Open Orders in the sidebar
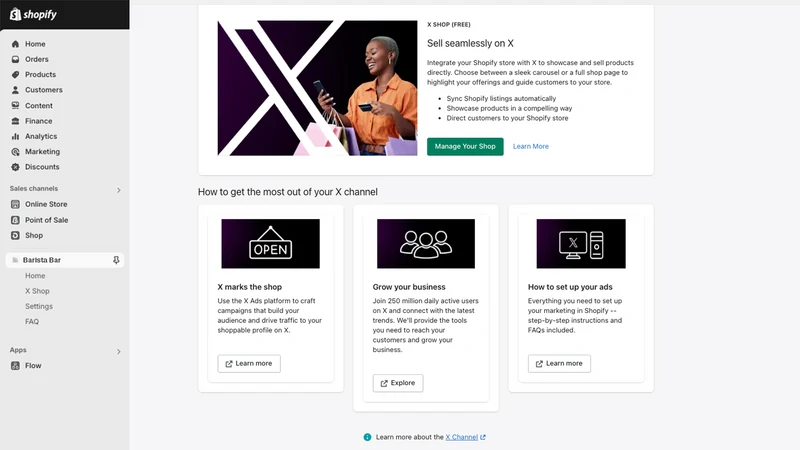 37,59
